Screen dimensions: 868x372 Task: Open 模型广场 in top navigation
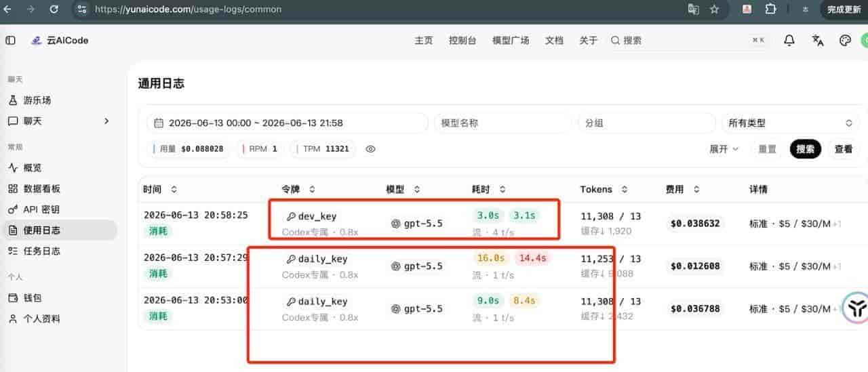pyautogui.click(x=511, y=41)
